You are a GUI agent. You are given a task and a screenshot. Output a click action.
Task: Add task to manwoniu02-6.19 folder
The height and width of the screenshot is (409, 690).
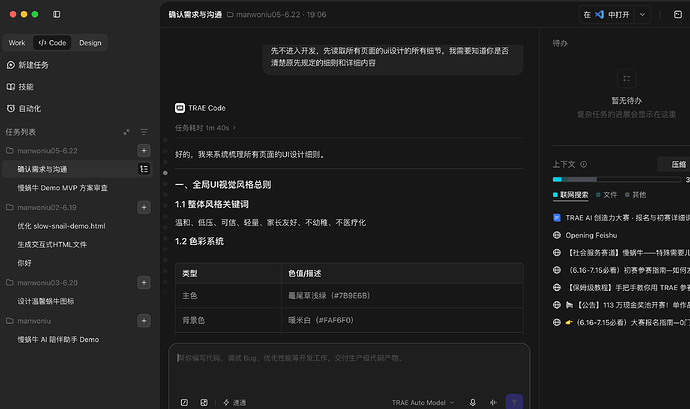pos(144,207)
